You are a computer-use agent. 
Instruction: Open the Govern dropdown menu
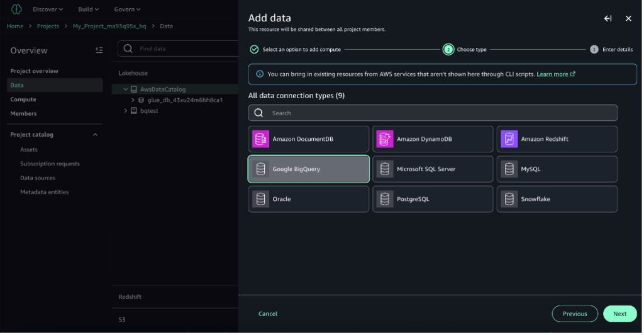click(127, 9)
